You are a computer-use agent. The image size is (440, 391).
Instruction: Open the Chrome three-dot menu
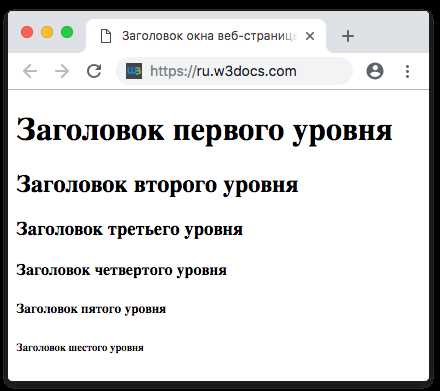(407, 71)
